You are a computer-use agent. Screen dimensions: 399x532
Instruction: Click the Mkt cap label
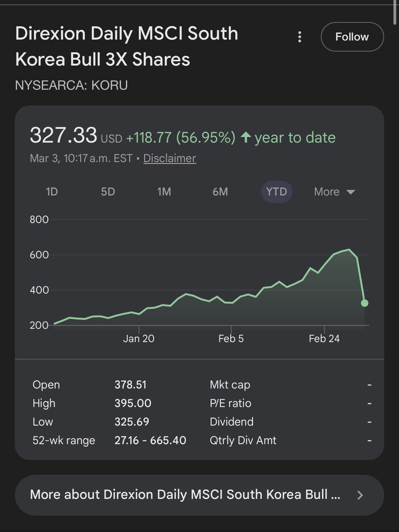click(230, 385)
